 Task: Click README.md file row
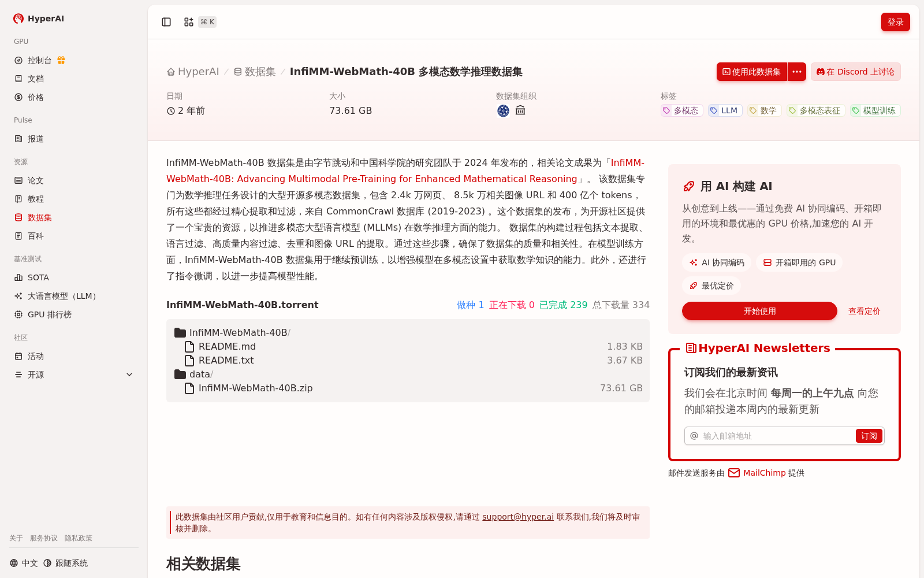(408, 347)
